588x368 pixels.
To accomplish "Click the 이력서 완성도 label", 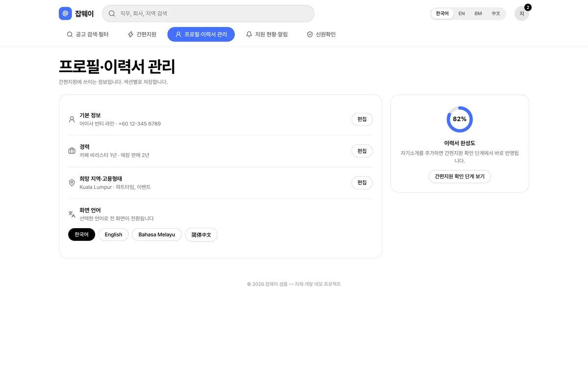I will point(460,143).
